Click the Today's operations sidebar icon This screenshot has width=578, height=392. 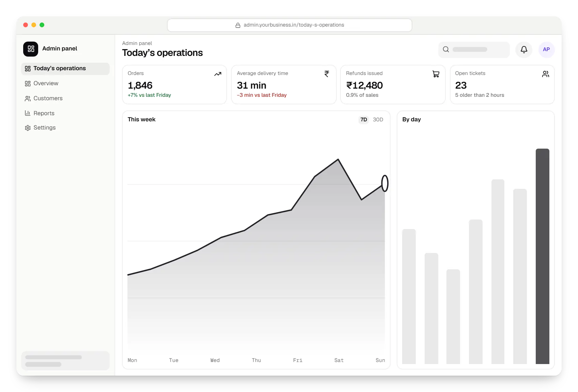point(28,69)
